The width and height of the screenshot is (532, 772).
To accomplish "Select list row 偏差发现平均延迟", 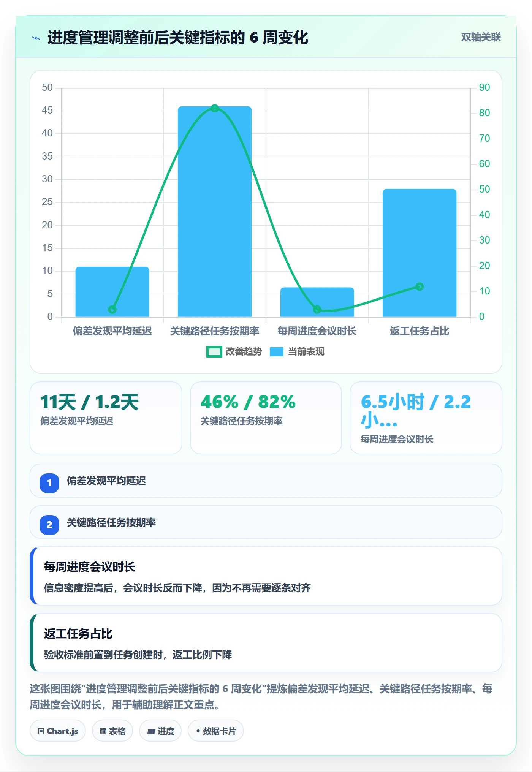I will coord(266,481).
